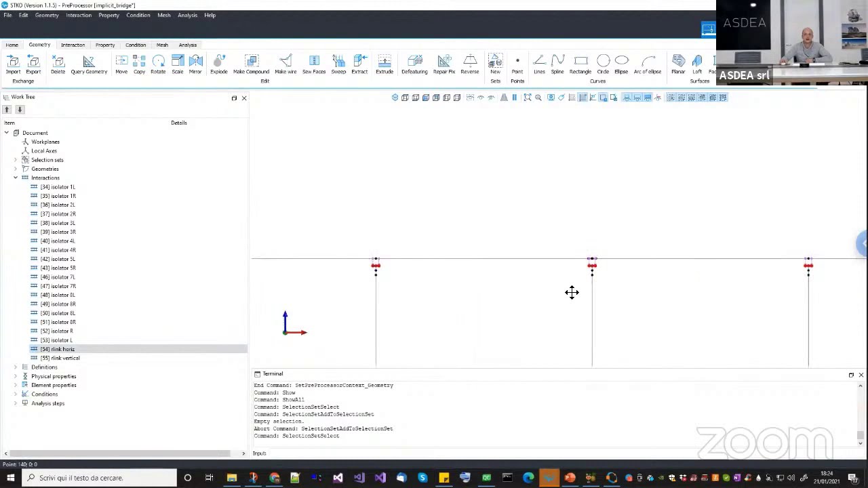The height and width of the screenshot is (488, 868).
Task: Click the Point creation tool
Action: coord(517,64)
